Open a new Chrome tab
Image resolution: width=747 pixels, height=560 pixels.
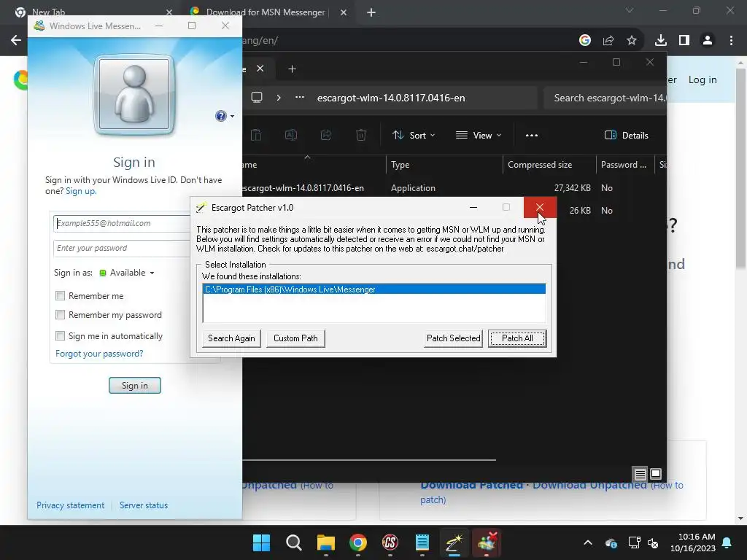[x=371, y=12]
